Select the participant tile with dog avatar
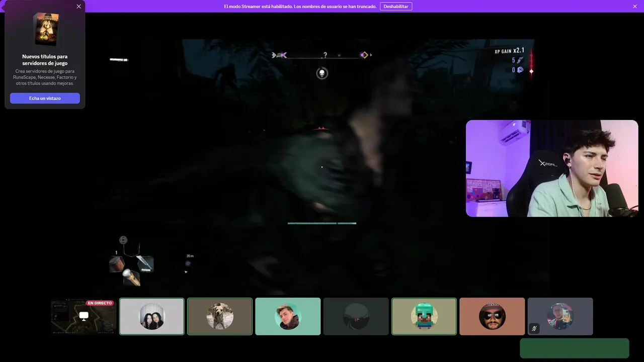This screenshot has width=644, height=362. point(220,316)
